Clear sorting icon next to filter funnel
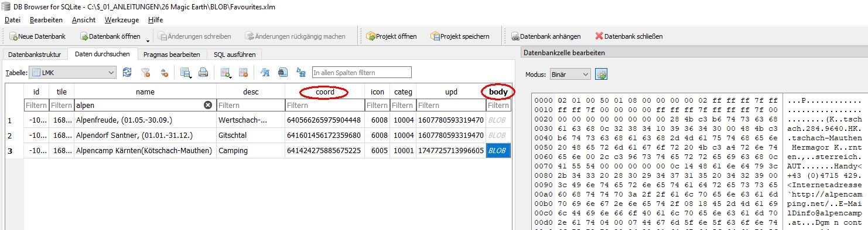 pos(165,73)
